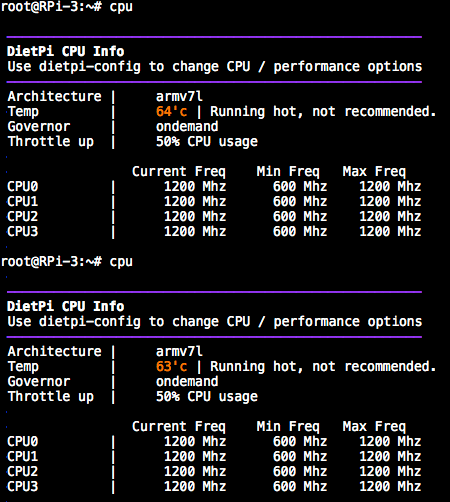The width and height of the screenshot is (450, 502).
Task: Click 'ondemand' in the first Governor row
Action: click(x=187, y=126)
